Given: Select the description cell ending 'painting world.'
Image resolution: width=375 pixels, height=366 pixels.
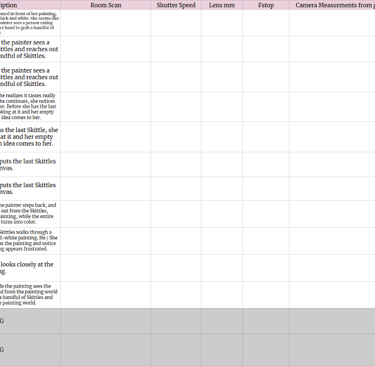Looking at the screenshot, I should (x=30, y=295).
